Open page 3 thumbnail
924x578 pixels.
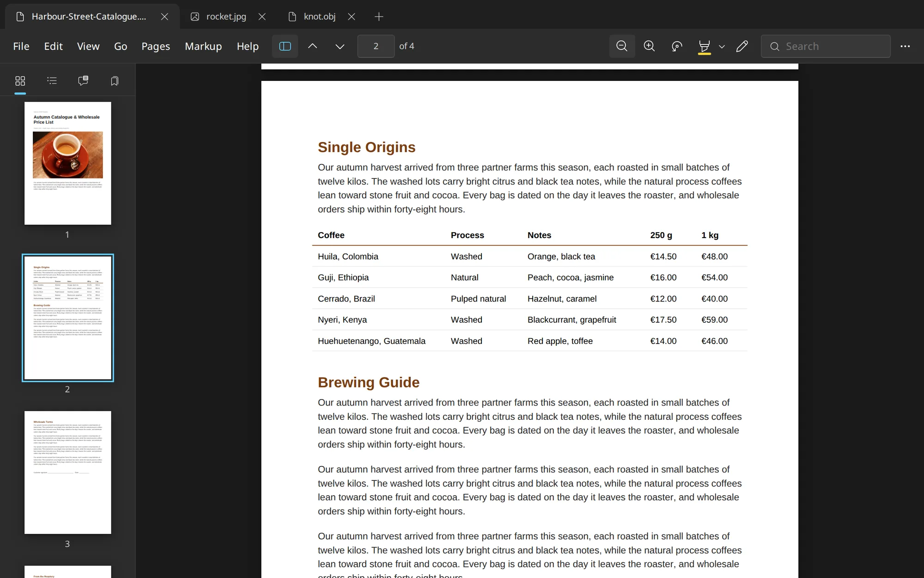pos(68,473)
